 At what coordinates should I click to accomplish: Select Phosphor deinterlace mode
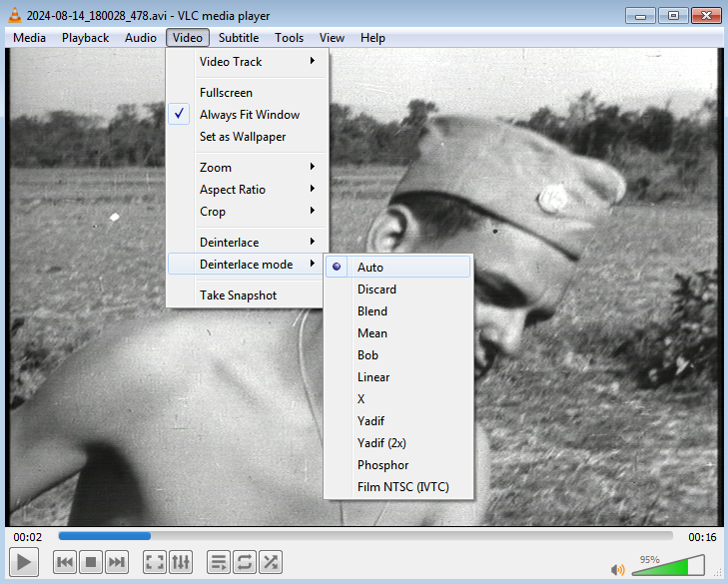397,464
